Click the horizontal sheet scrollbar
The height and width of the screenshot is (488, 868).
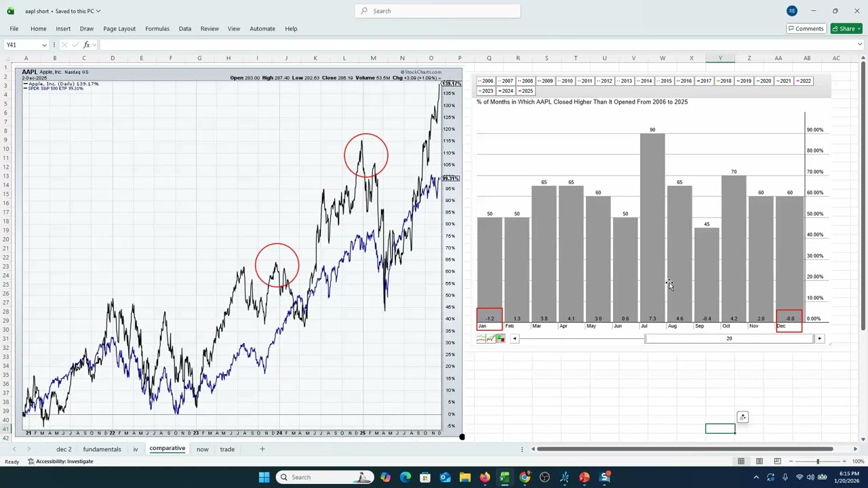tap(684, 449)
